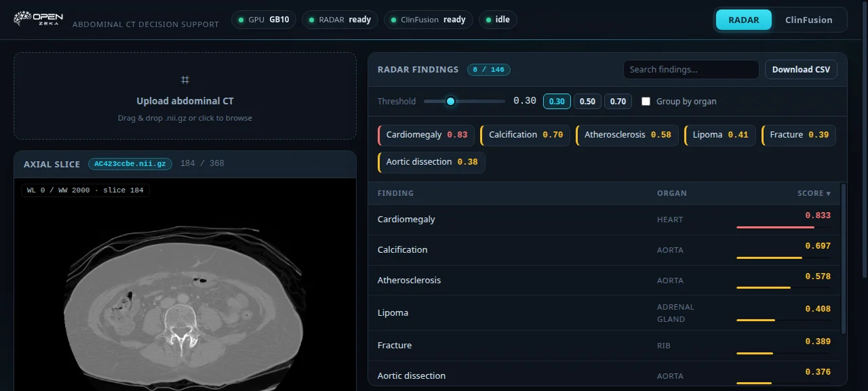This screenshot has width=868, height=391.
Task: Click the 8 / 146 findings count badge
Action: 488,69
